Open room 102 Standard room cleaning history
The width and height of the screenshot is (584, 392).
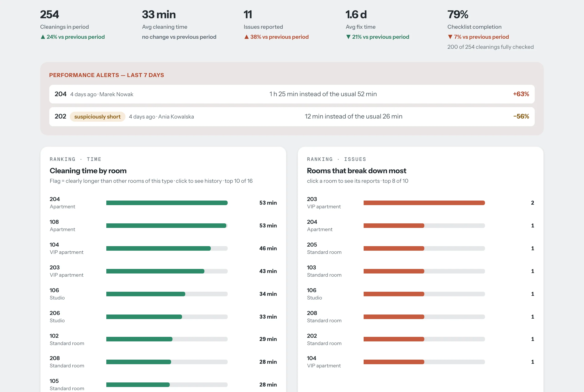[163, 339]
